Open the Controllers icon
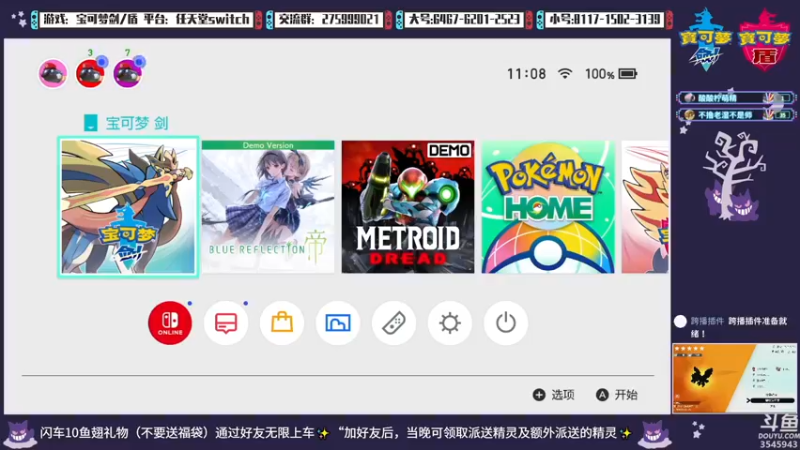Viewport: 800px width, 450px height. pos(394,322)
